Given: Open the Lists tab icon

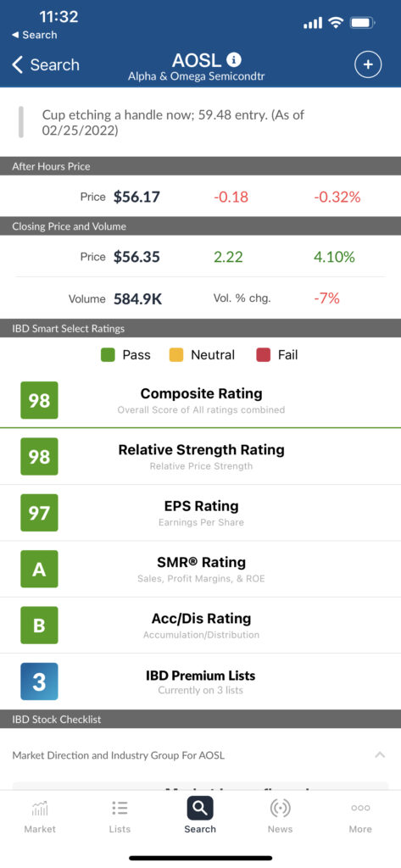Looking at the screenshot, I should [x=120, y=808].
